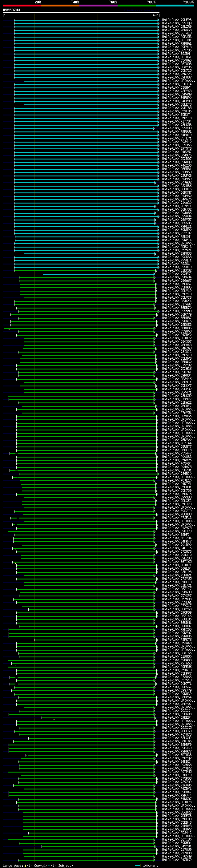This screenshot has width=197, height=868.
Task: Select label UniRef100_P29356
Action: click(177, 145)
